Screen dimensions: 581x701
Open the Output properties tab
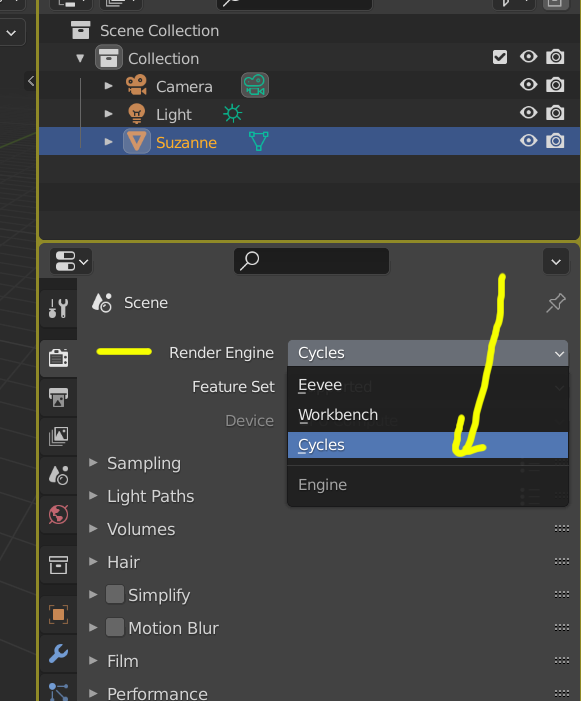[x=59, y=397]
